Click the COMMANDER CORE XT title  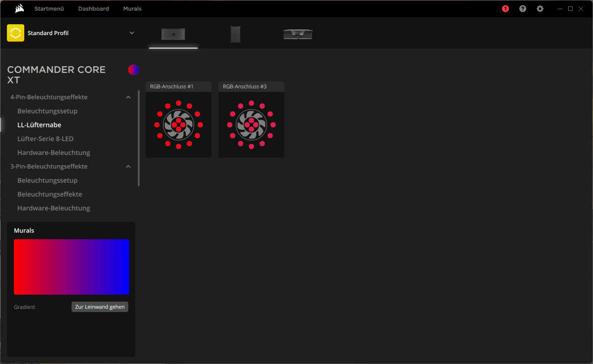pyautogui.click(x=56, y=75)
